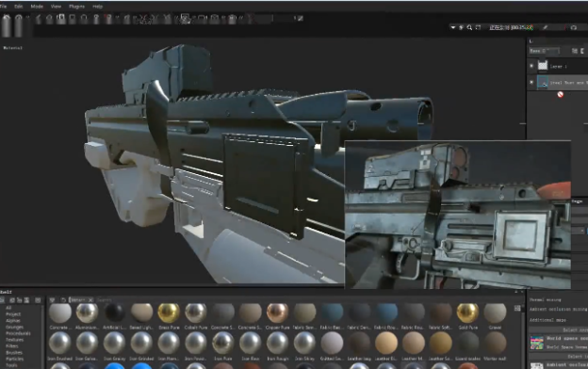588x369 pixels.
Task: Select the Leather bag material
Action: (x=359, y=344)
